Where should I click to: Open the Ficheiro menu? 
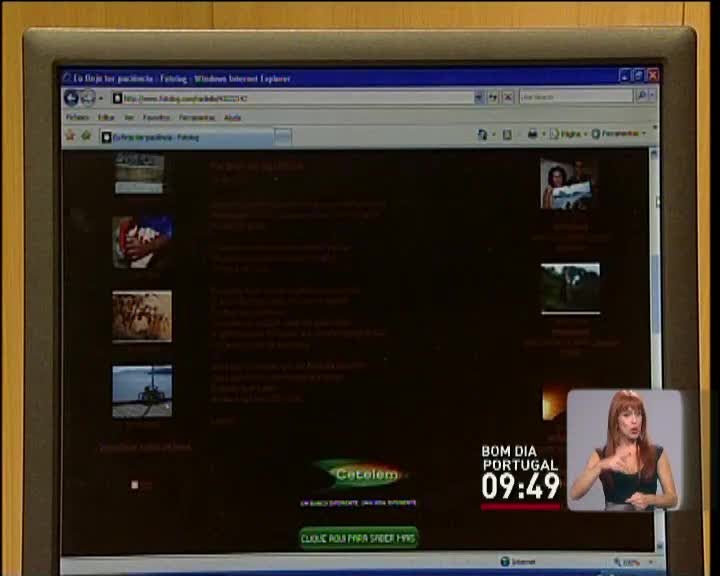pyautogui.click(x=77, y=117)
